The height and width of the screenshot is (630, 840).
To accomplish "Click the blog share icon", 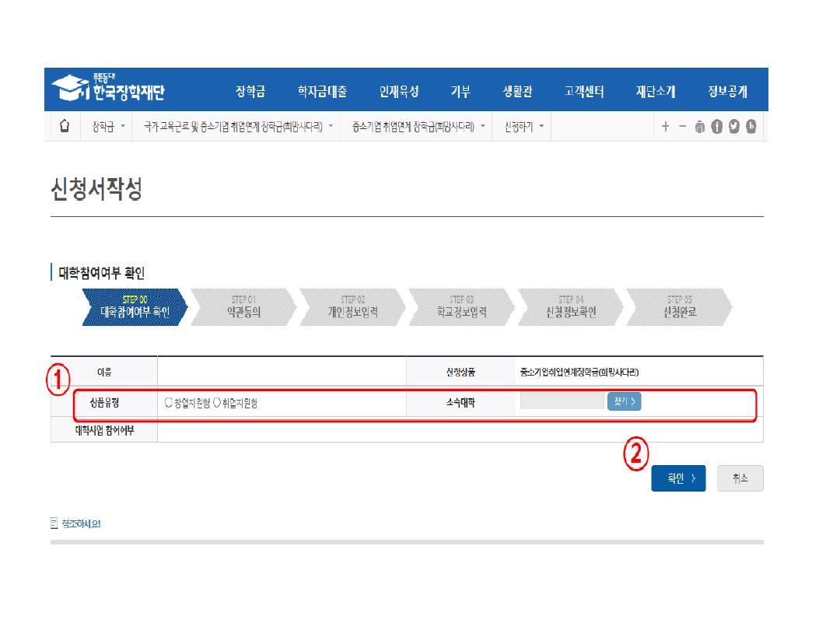I will [x=751, y=127].
